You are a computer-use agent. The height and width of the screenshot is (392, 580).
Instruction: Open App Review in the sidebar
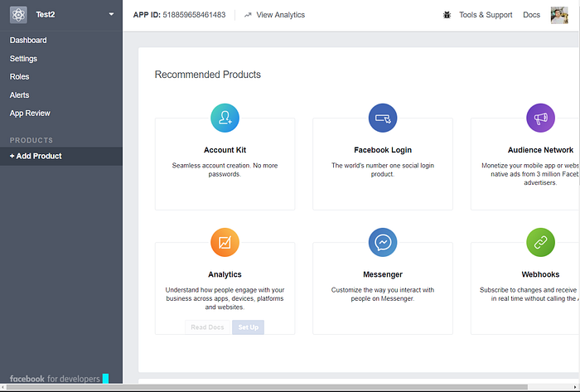pos(30,114)
